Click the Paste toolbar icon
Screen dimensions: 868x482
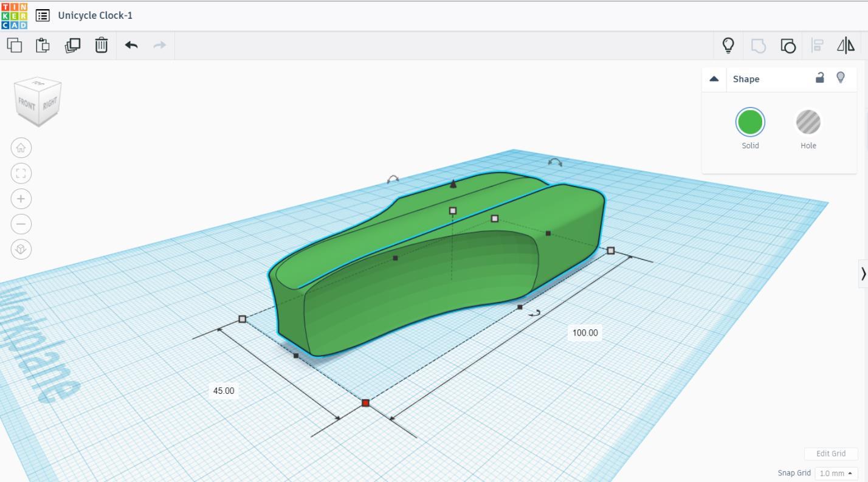click(43, 45)
